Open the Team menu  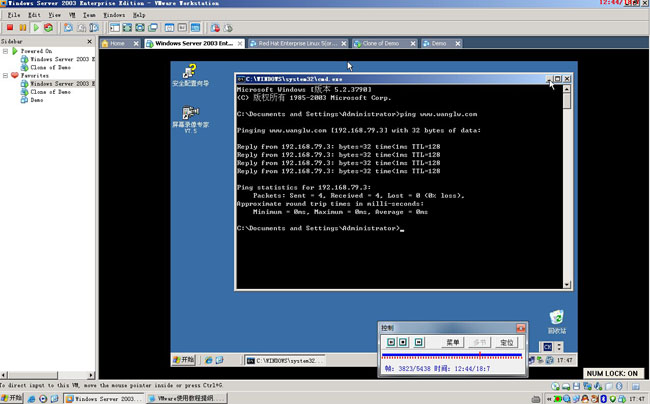coord(89,15)
